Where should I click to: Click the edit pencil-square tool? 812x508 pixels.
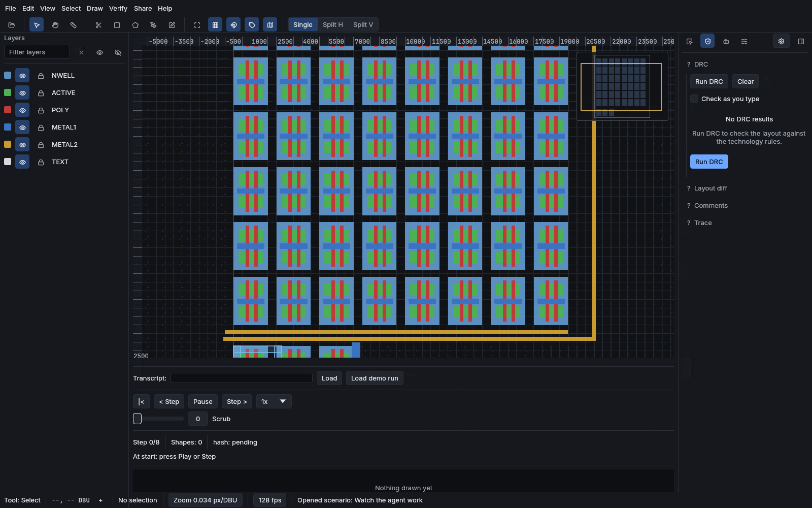click(172, 25)
